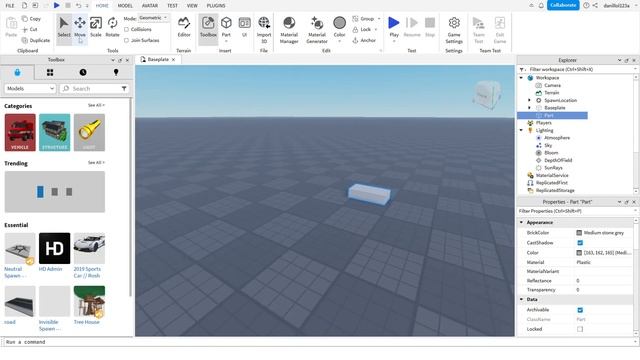Open Material Manager

pos(289,29)
